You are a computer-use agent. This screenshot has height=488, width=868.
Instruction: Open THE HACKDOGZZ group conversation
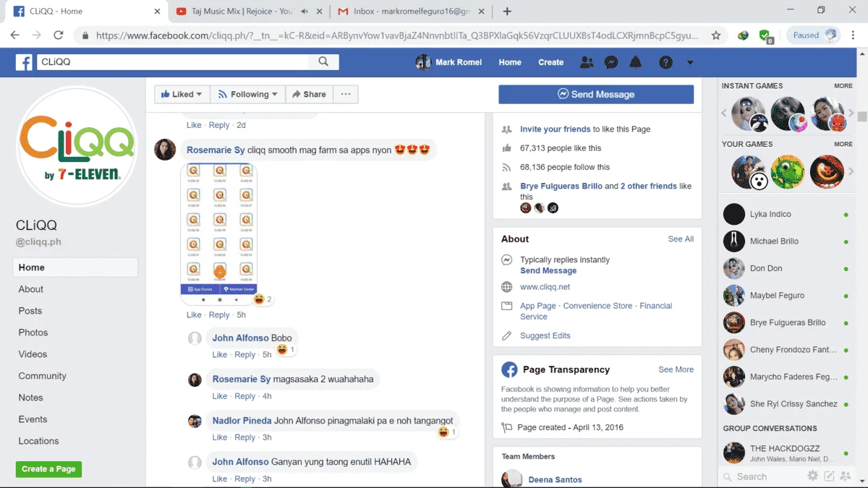coord(786,453)
